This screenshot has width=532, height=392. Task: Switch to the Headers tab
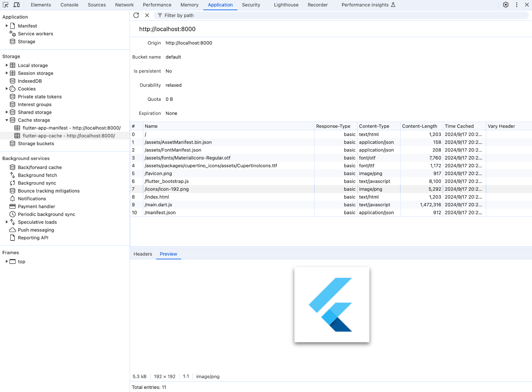143,254
